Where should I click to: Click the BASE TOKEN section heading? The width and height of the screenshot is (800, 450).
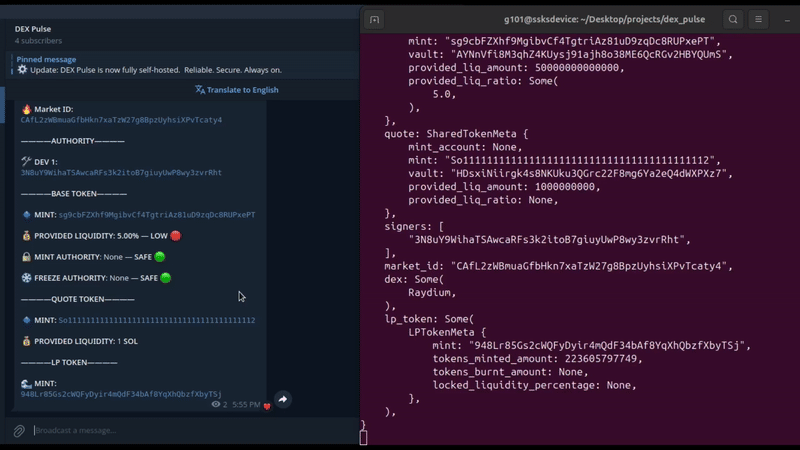[x=74, y=194]
